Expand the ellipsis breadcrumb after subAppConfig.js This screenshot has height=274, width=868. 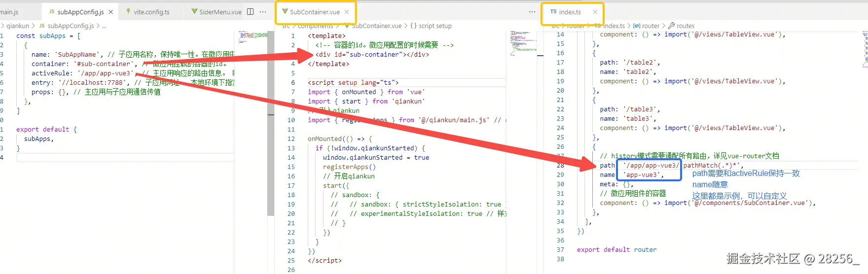pyautogui.click(x=104, y=26)
